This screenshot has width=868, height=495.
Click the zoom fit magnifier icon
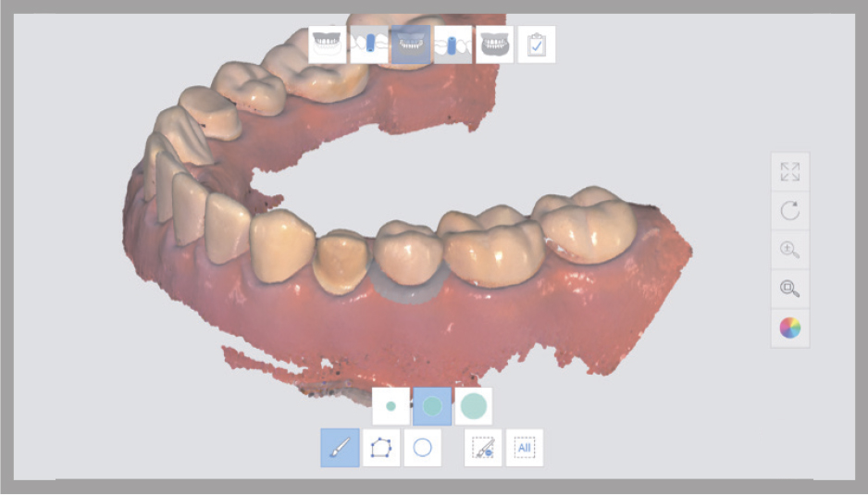click(x=789, y=289)
